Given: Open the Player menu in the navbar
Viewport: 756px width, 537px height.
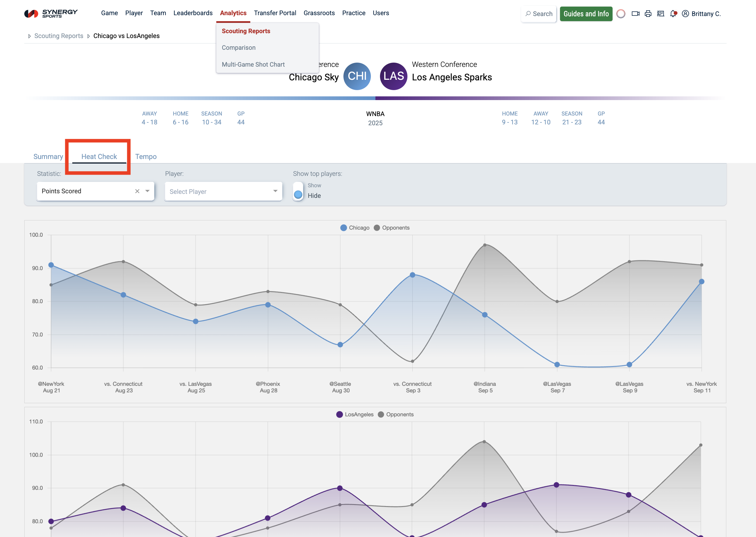Looking at the screenshot, I should [134, 13].
